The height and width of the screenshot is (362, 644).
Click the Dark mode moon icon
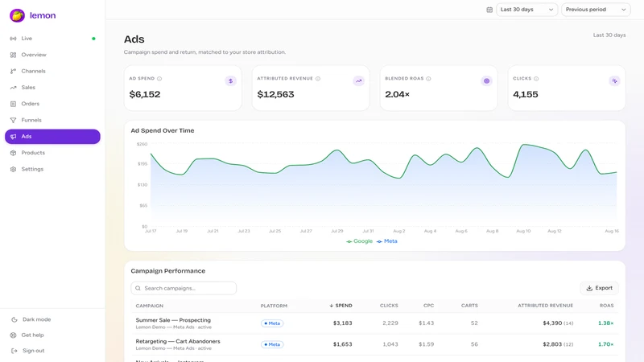click(14, 319)
